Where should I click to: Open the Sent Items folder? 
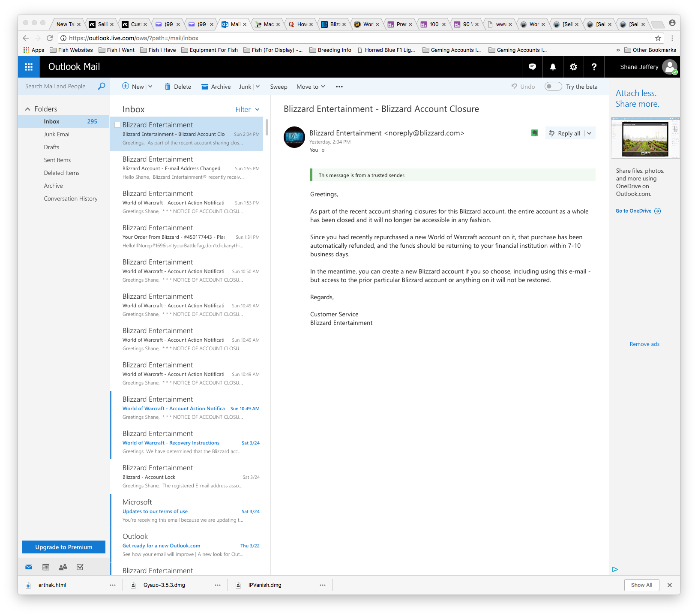click(57, 160)
